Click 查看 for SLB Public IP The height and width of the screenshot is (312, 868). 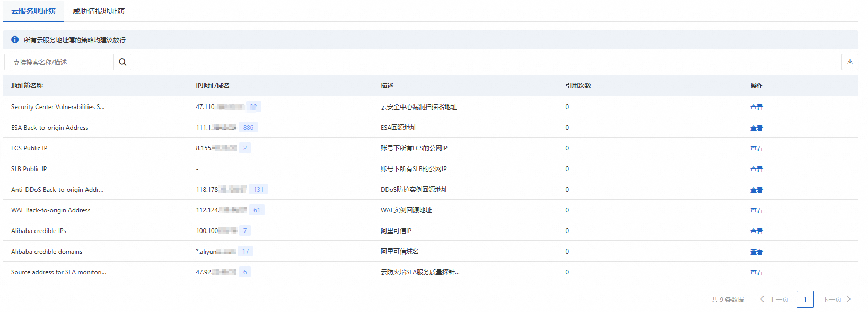tap(756, 169)
